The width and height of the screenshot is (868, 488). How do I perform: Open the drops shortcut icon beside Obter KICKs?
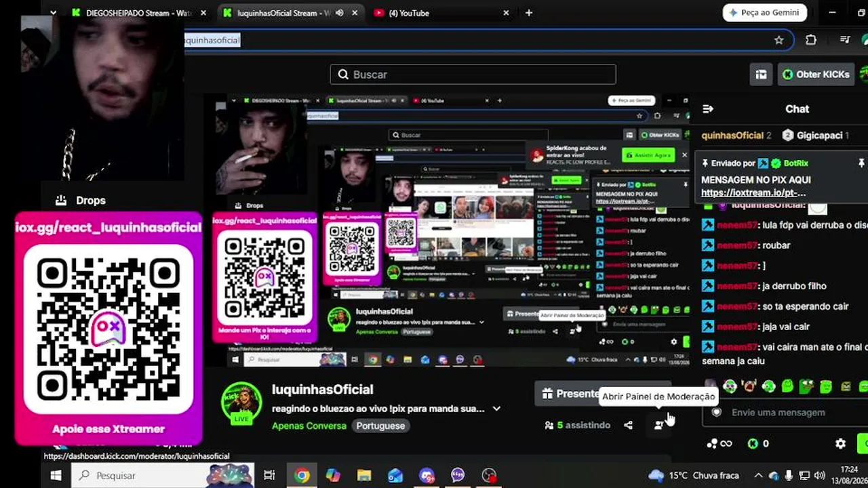click(762, 75)
